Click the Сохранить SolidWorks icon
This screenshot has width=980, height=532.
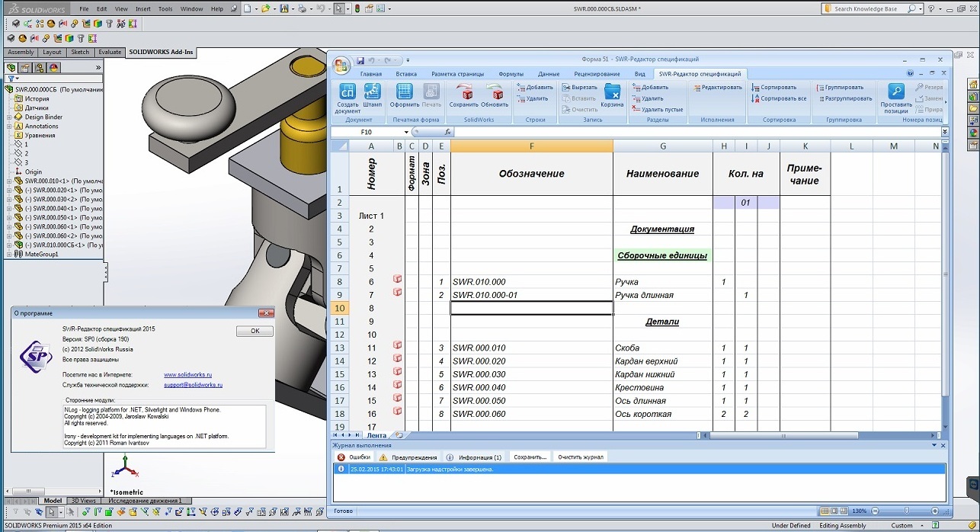click(x=464, y=95)
